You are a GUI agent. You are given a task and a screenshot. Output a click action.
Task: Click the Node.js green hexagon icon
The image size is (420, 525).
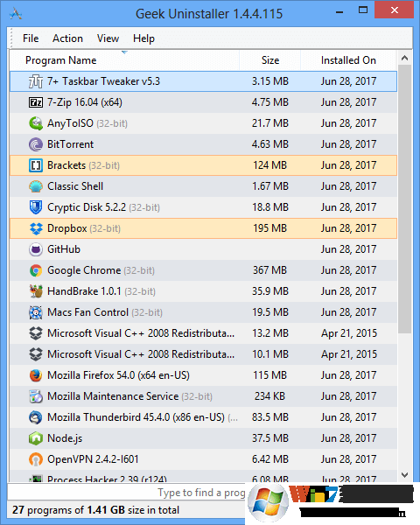(36, 438)
